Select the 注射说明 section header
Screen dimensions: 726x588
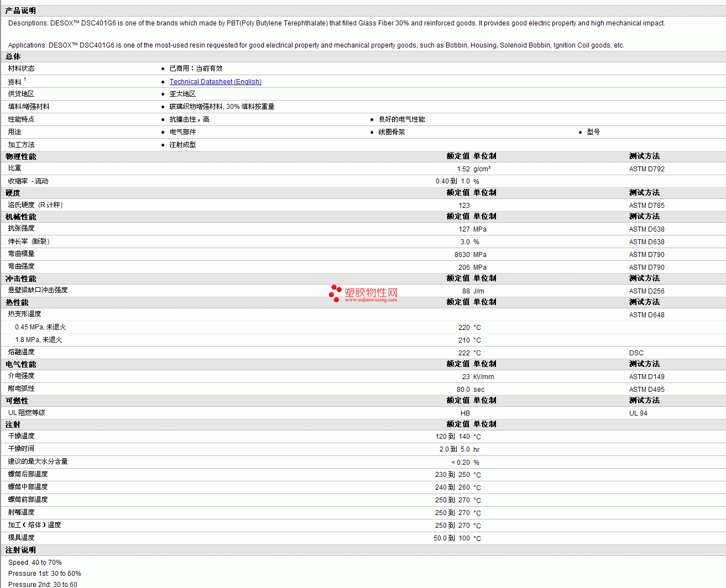point(20,550)
